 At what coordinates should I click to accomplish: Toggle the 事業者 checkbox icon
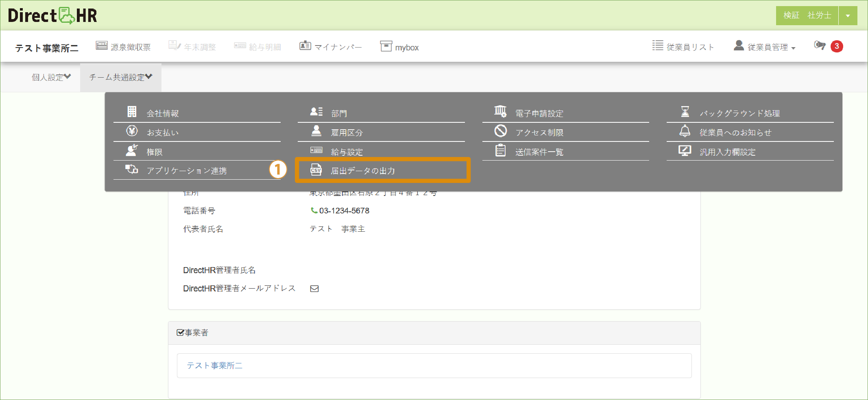[180, 333]
